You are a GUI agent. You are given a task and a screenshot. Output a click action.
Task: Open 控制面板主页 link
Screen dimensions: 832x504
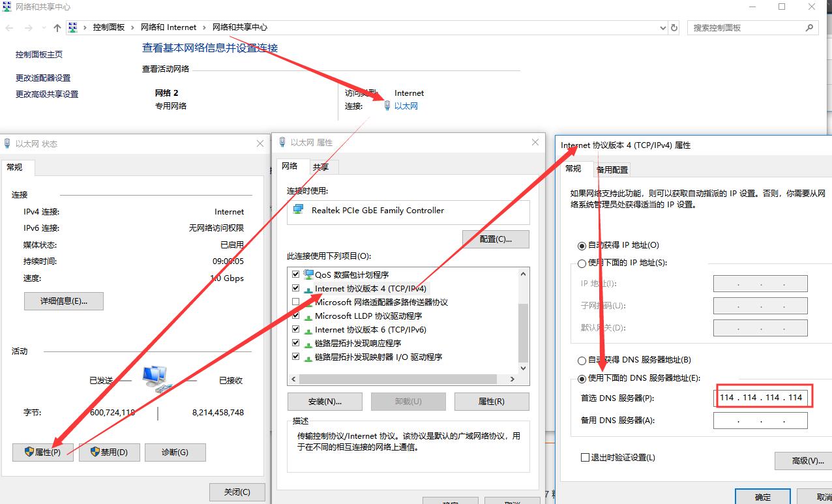click(39, 55)
